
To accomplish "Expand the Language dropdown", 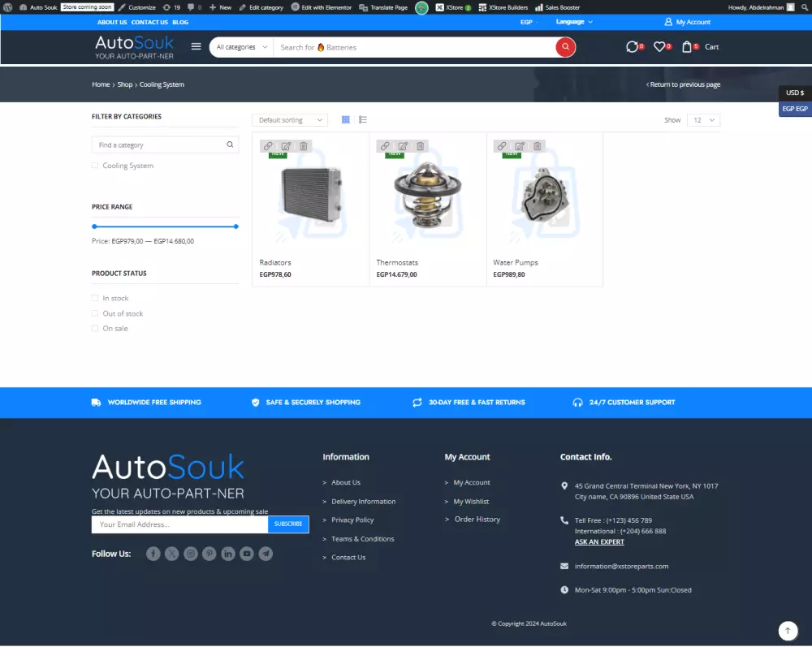I will point(574,22).
